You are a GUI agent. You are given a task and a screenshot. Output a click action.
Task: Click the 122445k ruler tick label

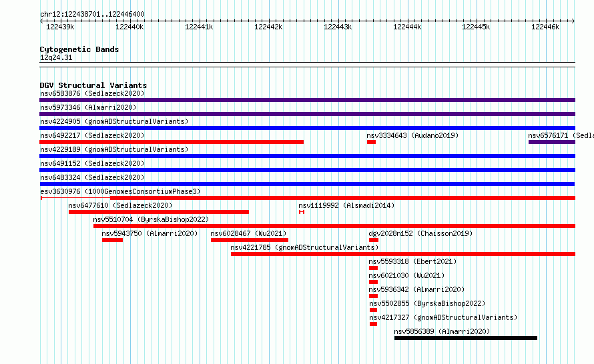[x=476, y=27]
